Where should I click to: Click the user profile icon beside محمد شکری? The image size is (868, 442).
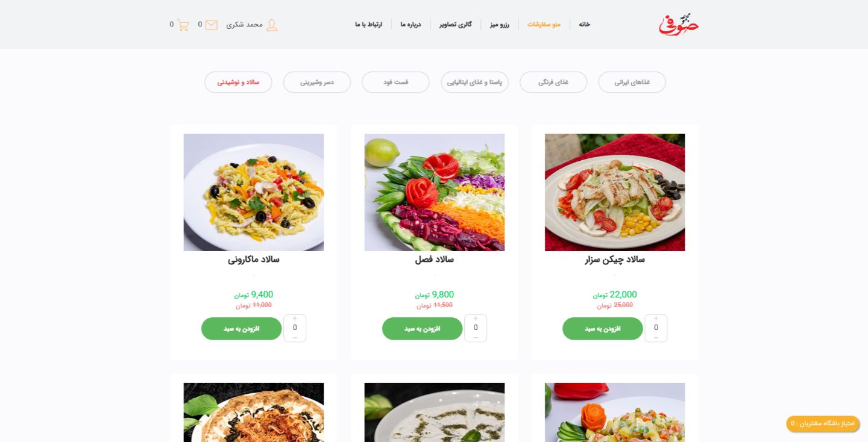point(272,25)
